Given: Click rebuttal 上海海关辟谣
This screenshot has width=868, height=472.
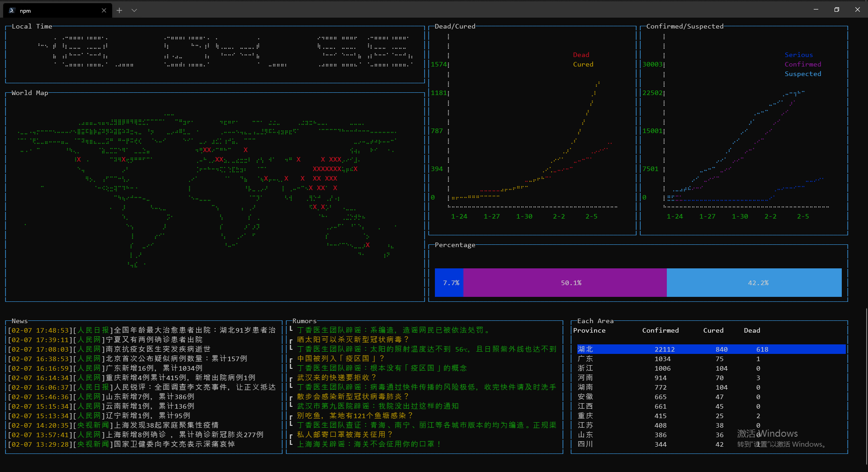Looking at the screenshot, I should [369, 444].
